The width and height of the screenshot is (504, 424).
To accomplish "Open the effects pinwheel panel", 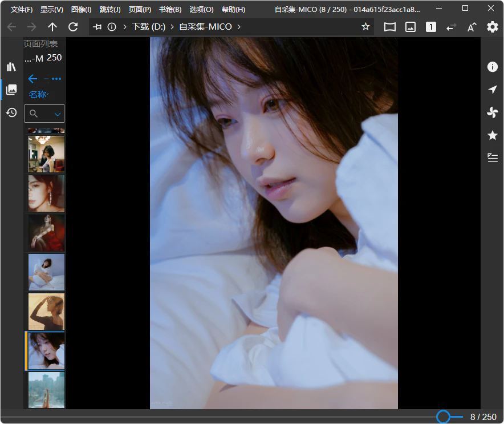I will [493, 112].
